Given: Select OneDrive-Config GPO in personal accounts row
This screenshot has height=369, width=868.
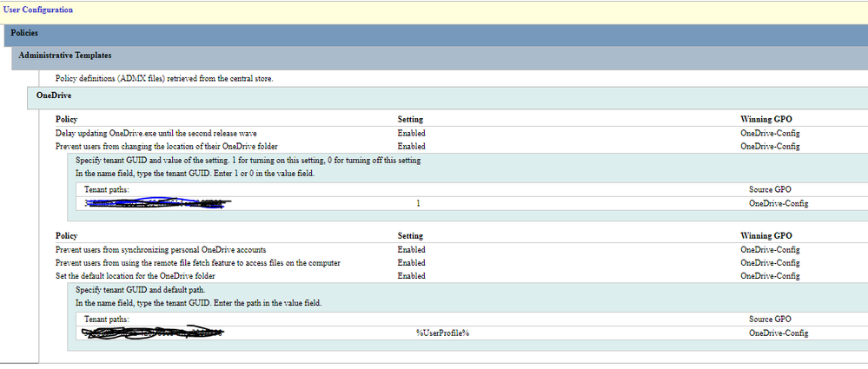Looking at the screenshot, I should tap(770, 250).
